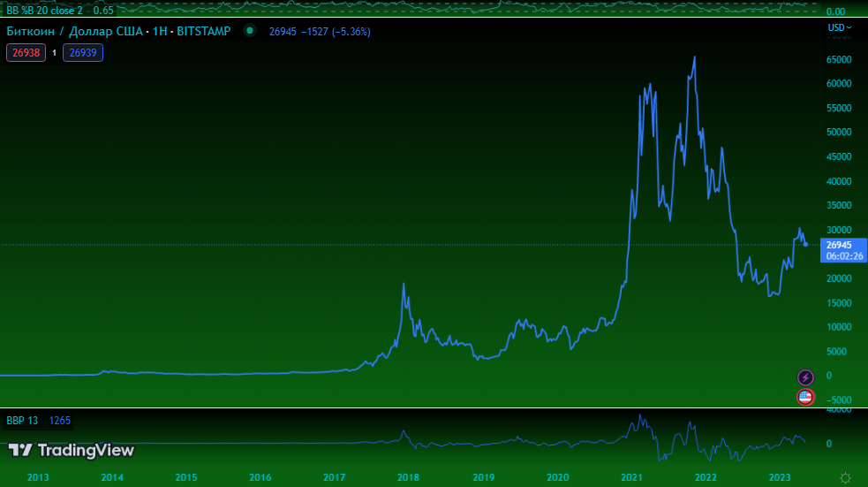Click the 2017 label on time axis
The width and height of the screenshot is (868, 487).
[335, 477]
